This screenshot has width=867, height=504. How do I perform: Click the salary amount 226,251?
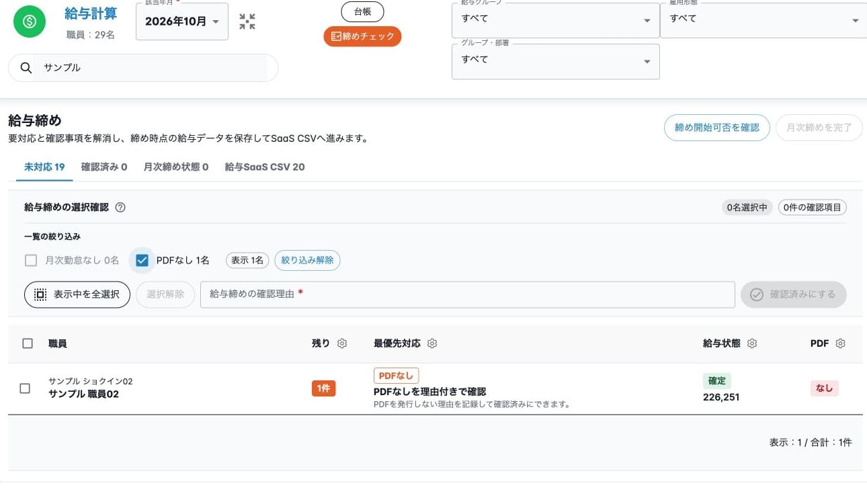[x=721, y=397]
